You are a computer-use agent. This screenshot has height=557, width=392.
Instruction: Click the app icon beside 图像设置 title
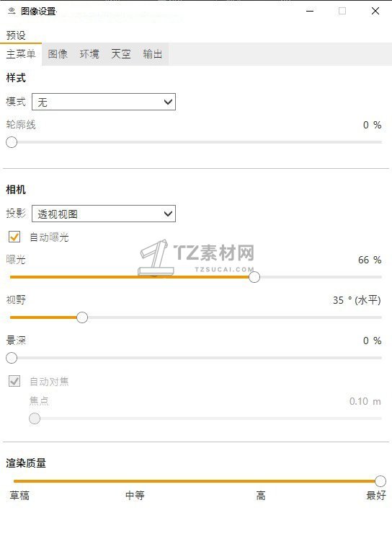12,11
